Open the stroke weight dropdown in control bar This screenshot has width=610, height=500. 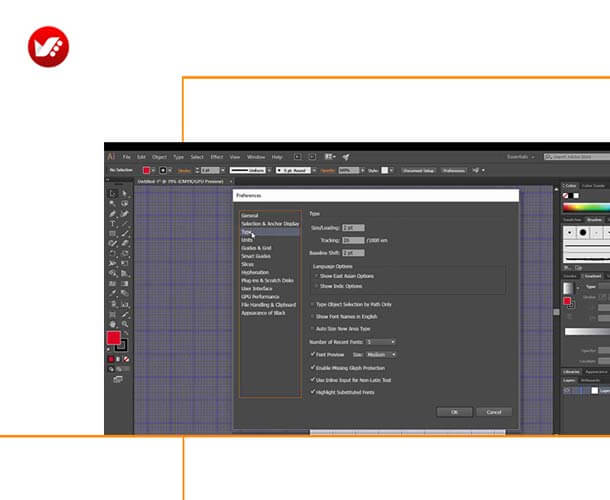tap(223, 170)
